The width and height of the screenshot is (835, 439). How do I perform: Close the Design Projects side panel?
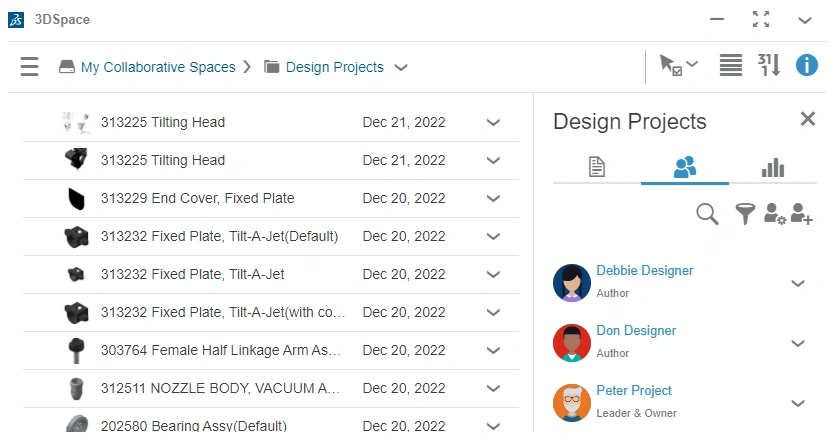(x=808, y=119)
